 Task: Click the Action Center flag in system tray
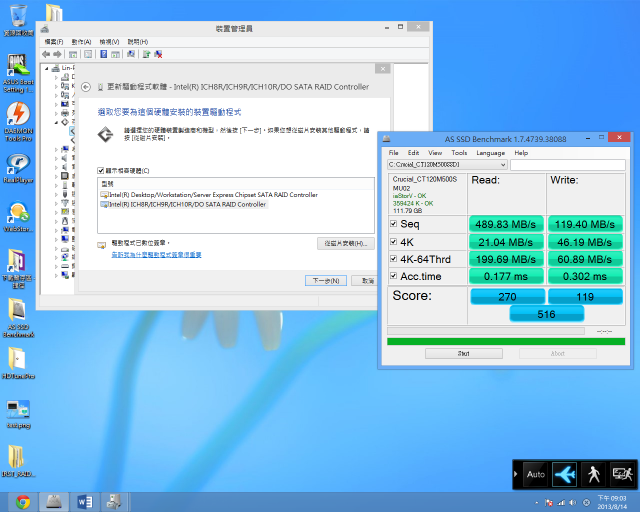coord(549,503)
